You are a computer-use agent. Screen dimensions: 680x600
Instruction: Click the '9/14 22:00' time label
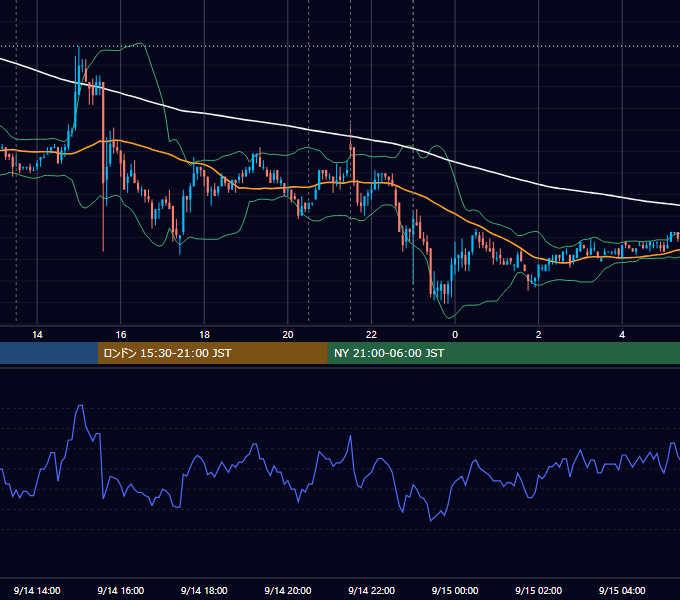click(371, 590)
